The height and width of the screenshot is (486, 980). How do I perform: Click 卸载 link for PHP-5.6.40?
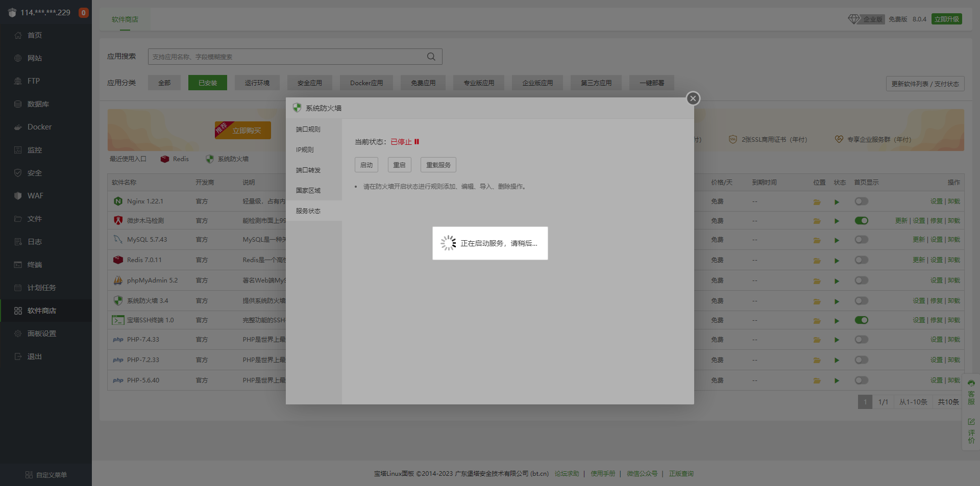coord(954,380)
